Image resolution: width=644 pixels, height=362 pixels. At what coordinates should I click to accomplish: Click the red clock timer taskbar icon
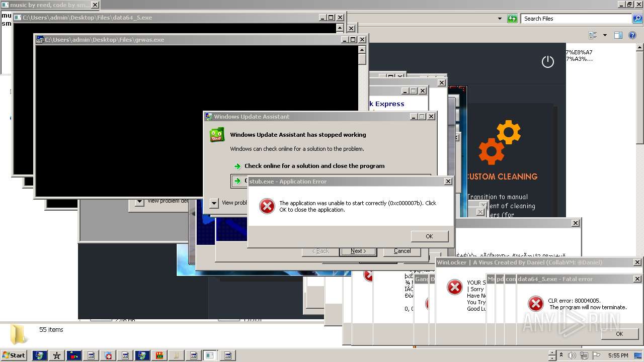(108, 355)
